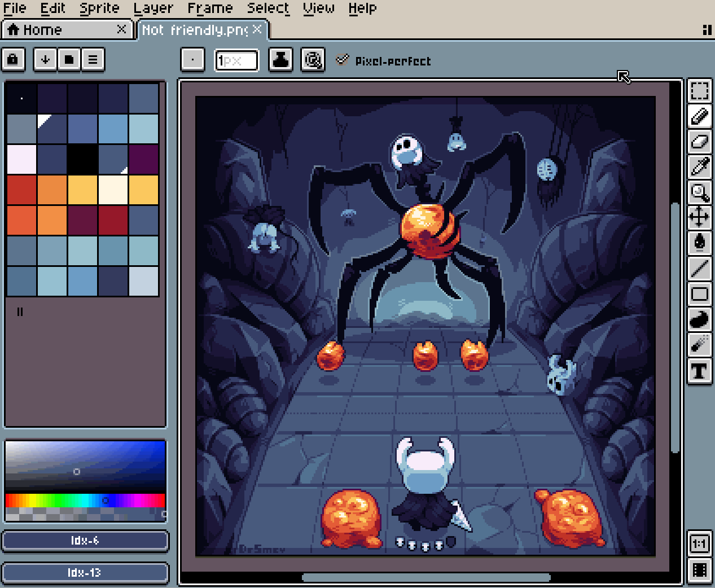Open the palette sort dropdown

pyautogui.click(x=45, y=59)
